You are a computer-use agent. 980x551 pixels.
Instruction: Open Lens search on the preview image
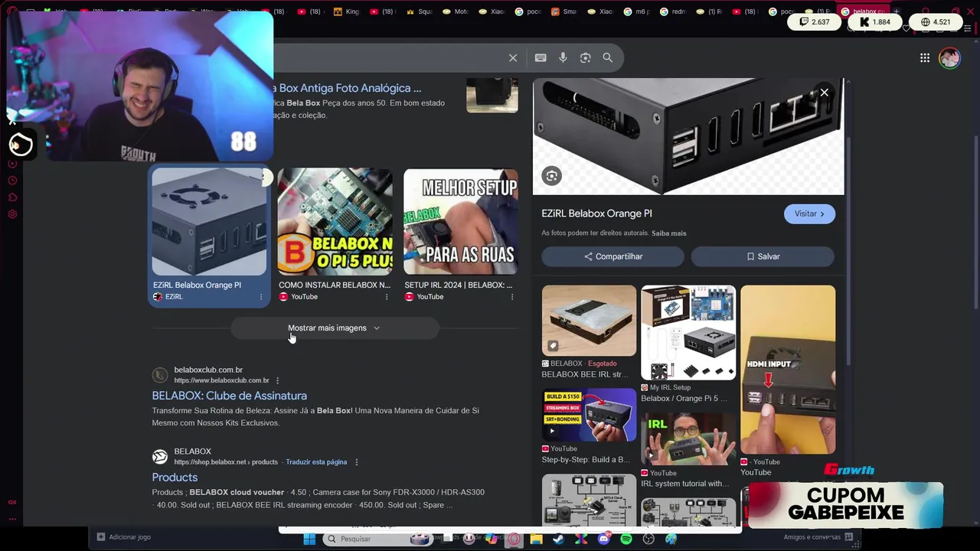[x=551, y=176]
